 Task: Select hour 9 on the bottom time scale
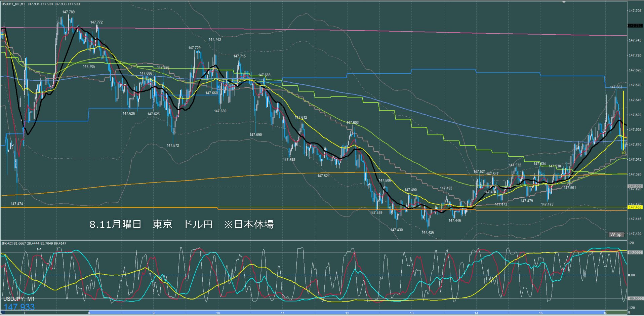point(154,313)
